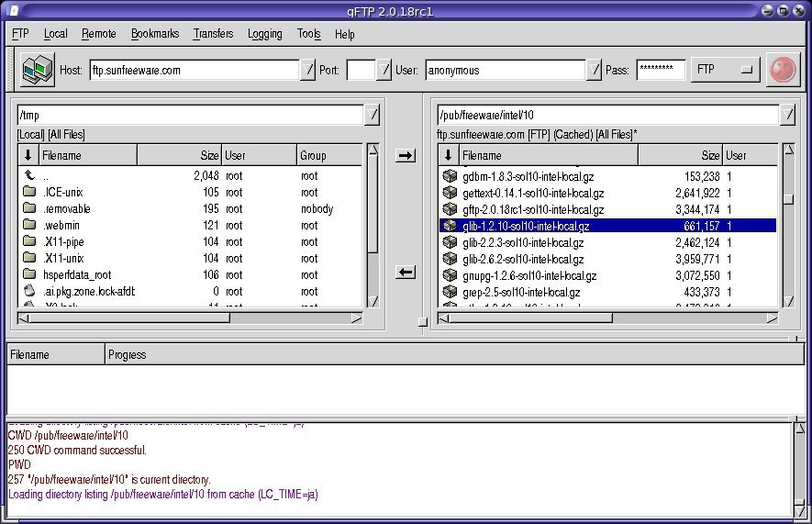Click the red stop transfer button

783,70
